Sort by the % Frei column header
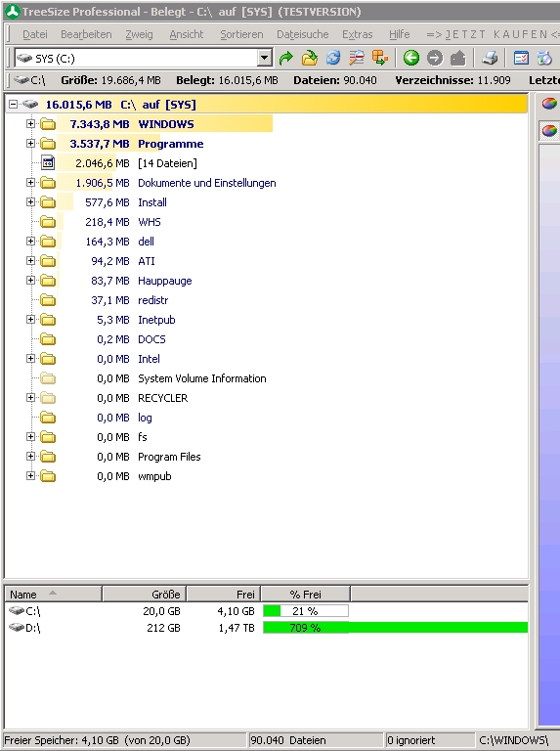560x751 pixels. 305,594
